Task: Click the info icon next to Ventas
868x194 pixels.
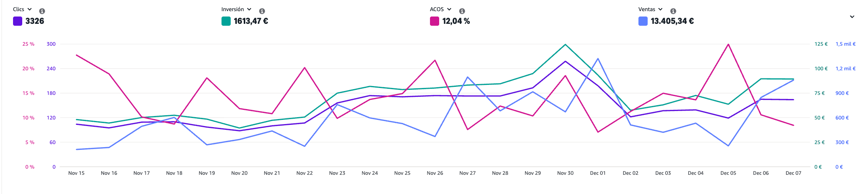Action: (x=673, y=11)
